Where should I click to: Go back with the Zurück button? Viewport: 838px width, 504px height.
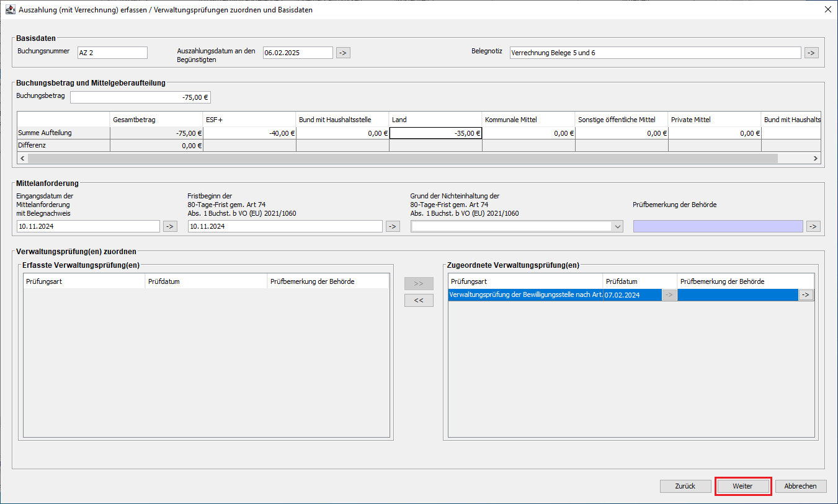click(x=685, y=486)
